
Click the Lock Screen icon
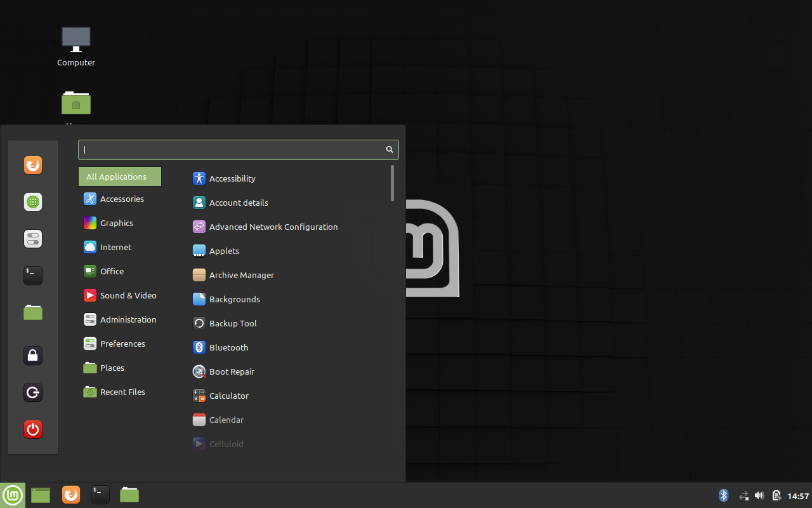click(x=33, y=355)
